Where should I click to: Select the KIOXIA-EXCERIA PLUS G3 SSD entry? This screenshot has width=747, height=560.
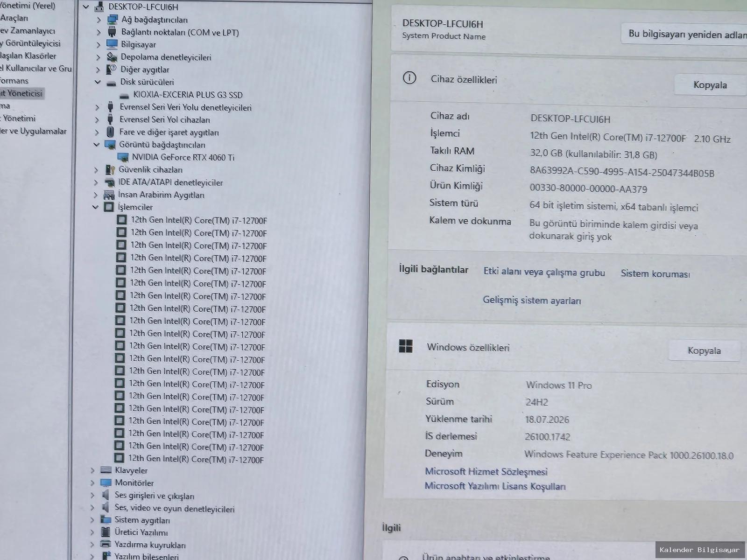tap(188, 95)
